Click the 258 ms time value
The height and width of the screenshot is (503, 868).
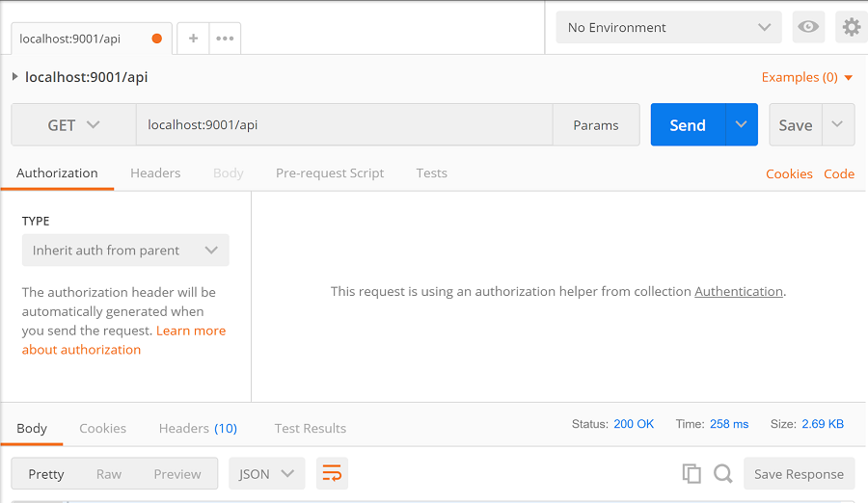pyautogui.click(x=729, y=424)
